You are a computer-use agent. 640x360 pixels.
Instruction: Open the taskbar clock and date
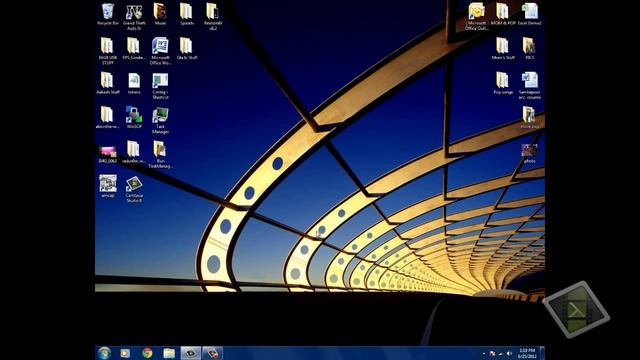point(527,353)
